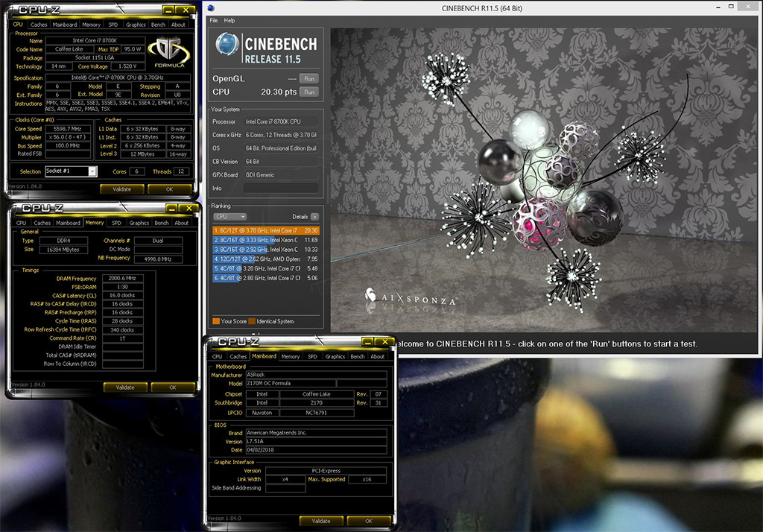Click the "16384 MBytes" memory size value
This screenshot has height=532, width=763.
(x=63, y=250)
